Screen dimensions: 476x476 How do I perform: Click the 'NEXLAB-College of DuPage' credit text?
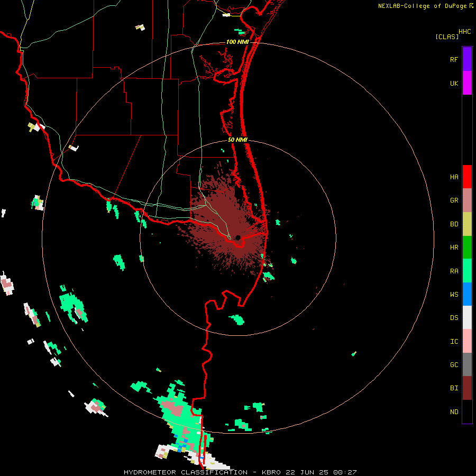pos(422,6)
